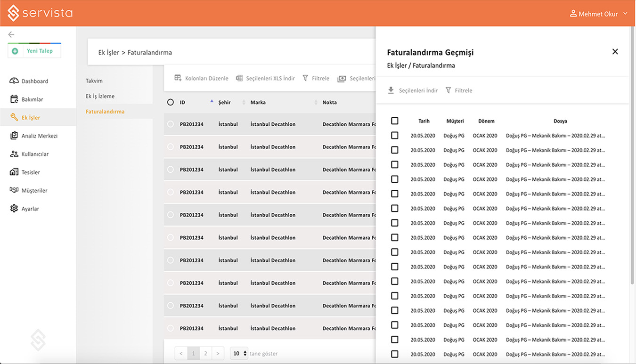Open the Ek İş İzleme submenu item
The image size is (636, 364).
coord(100,96)
